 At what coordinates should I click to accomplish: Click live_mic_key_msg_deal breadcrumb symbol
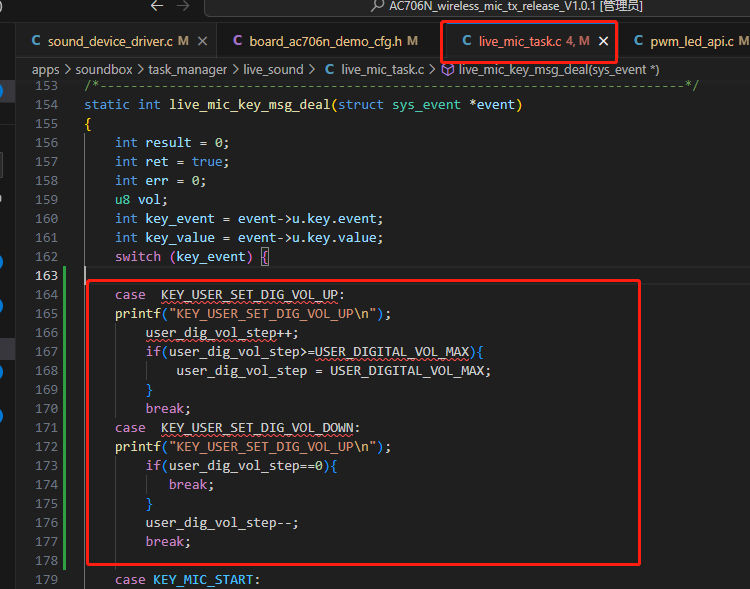559,70
